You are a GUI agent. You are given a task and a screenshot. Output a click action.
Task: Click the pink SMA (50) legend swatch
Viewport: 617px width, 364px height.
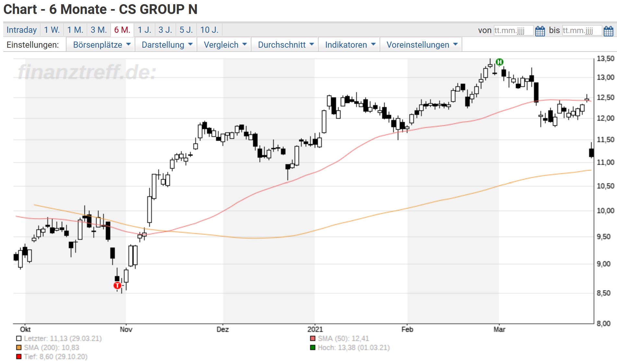(x=313, y=338)
